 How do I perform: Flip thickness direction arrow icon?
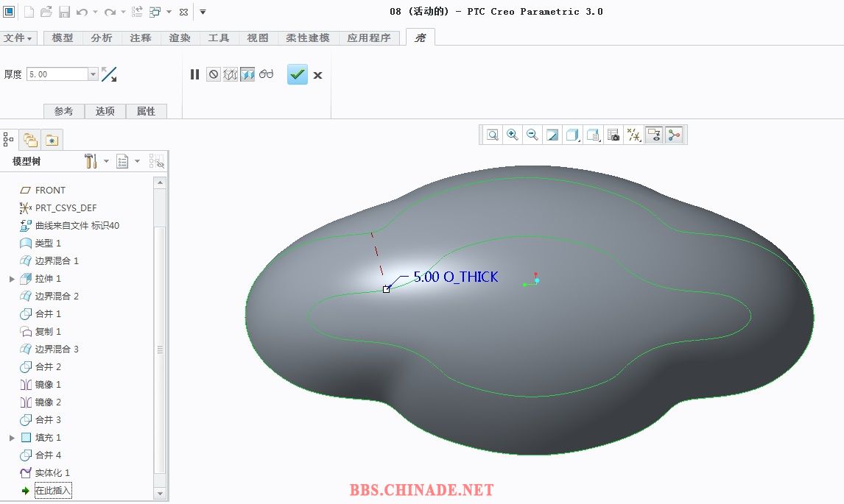point(109,74)
